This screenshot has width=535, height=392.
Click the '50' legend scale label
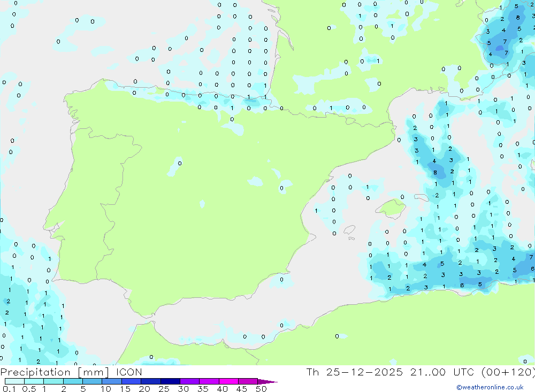pos(261,389)
